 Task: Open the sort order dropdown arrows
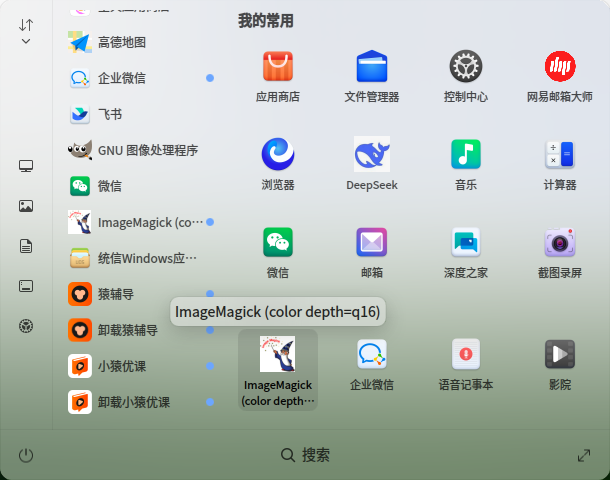click(x=26, y=31)
